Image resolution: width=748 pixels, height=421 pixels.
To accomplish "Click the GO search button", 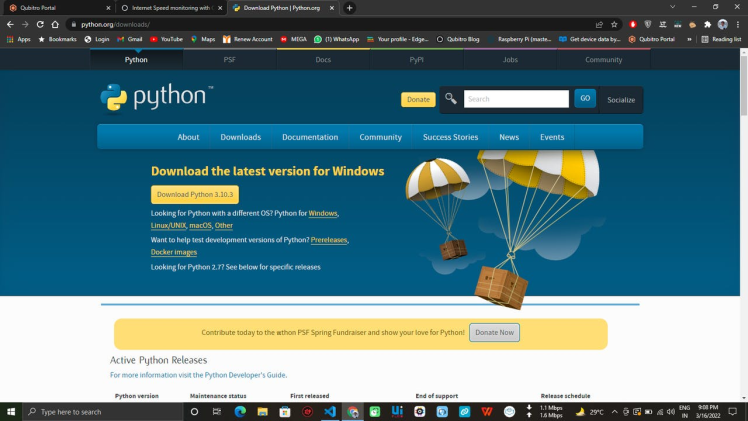I will pos(585,98).
